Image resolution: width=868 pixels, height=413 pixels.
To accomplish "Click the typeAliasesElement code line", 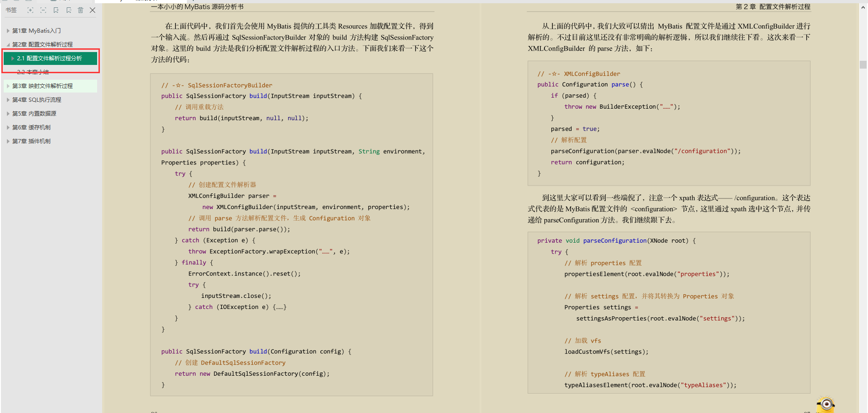I will (x=650, y=385).
